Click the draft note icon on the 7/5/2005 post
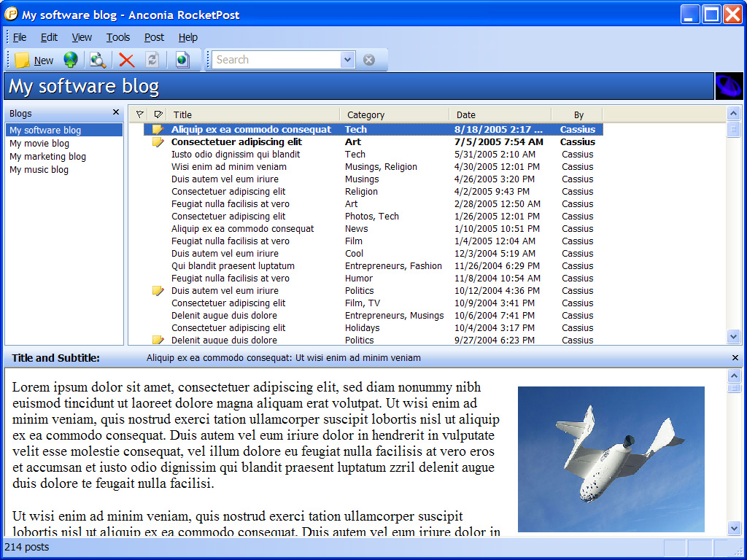Viewport: 747px width, 560px height. [x=158, y=141]
